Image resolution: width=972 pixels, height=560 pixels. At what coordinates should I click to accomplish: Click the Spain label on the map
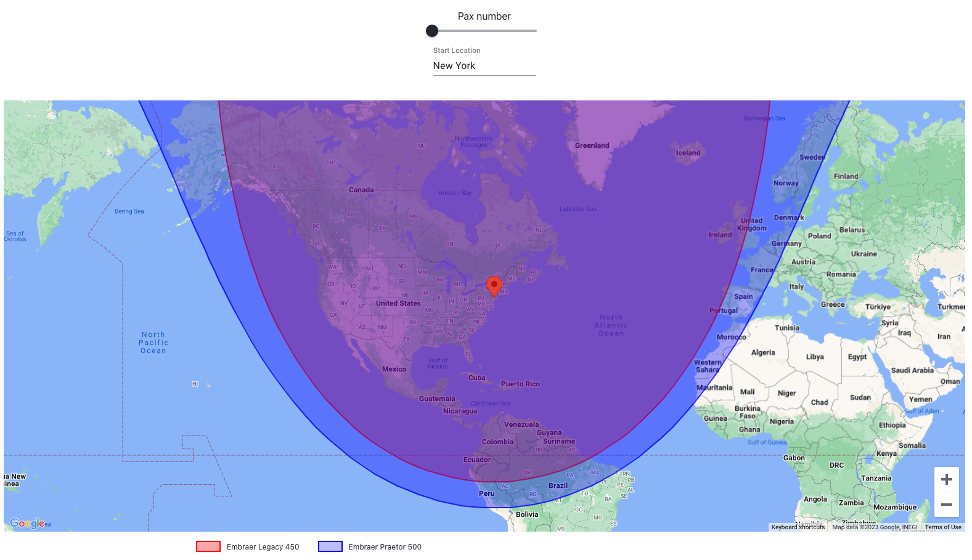(743, 297)
